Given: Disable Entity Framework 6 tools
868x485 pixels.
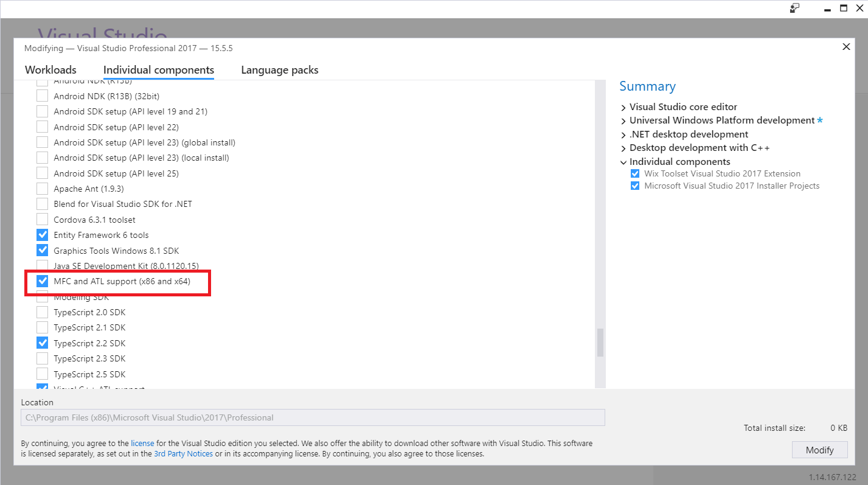Looking at the screenshot, I should coord(42,234).
